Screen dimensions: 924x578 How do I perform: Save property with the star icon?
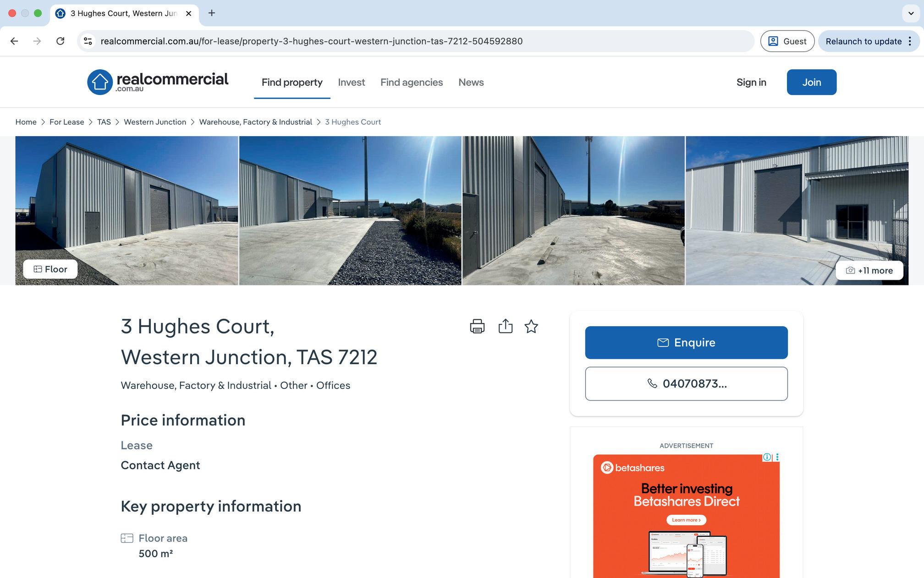531,326
